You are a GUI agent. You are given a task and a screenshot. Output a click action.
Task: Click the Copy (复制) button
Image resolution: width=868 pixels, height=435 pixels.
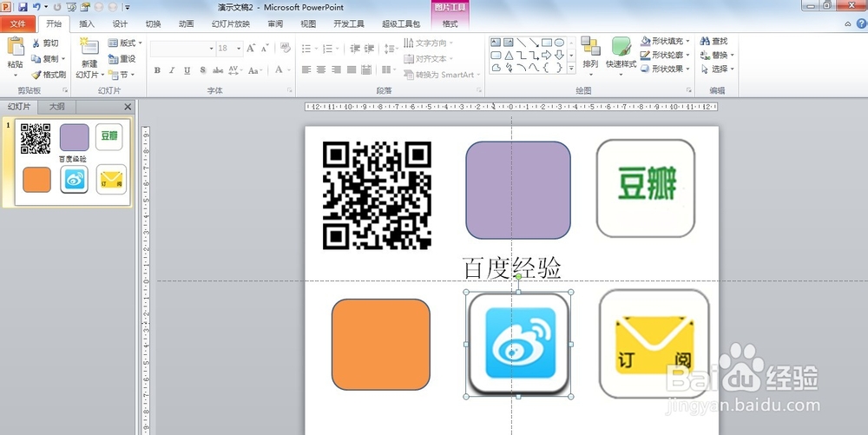pos(48,59)
